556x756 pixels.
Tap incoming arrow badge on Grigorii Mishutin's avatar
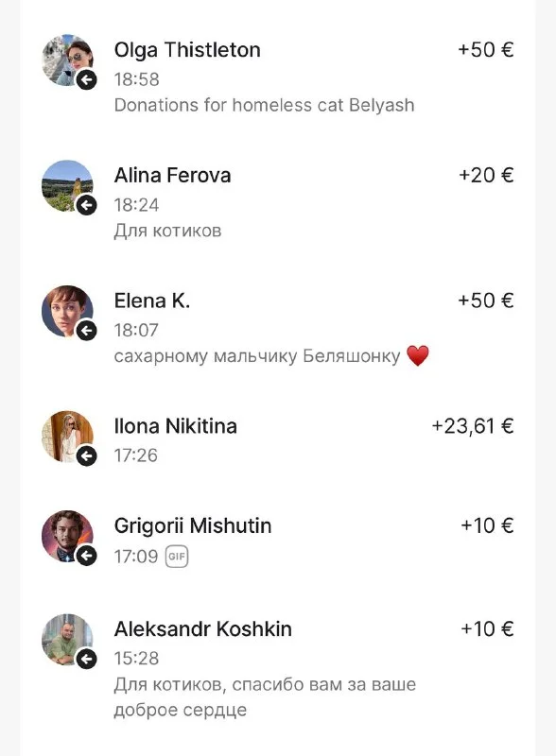(x=87, y=556)
